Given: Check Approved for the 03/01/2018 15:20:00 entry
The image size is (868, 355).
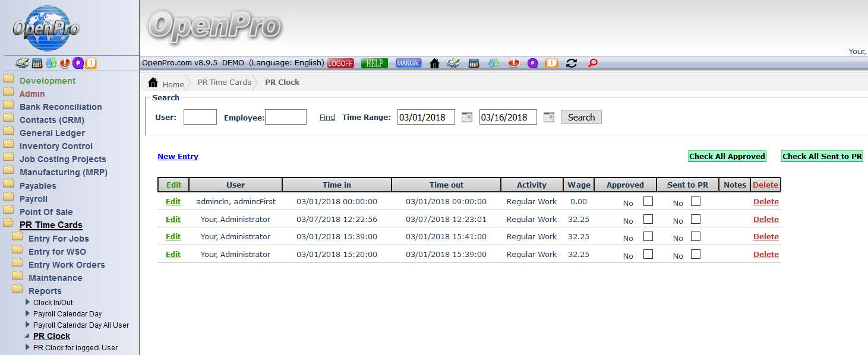Looking at the screenshot, I should point(648,254).
